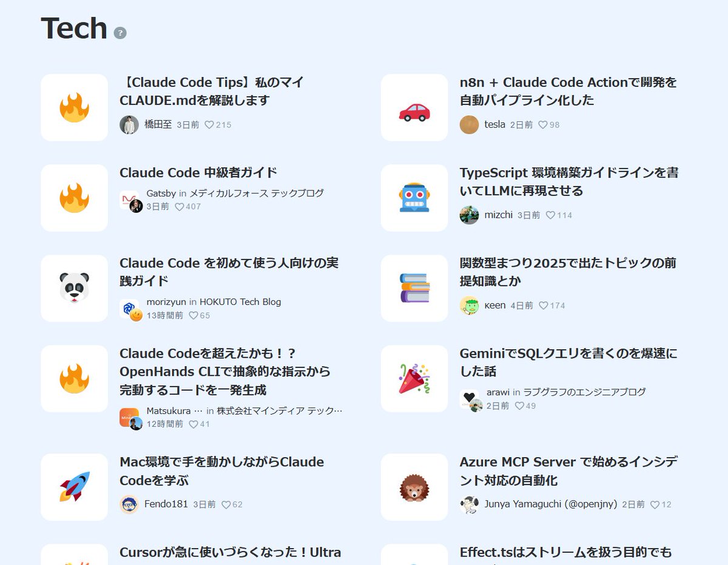Image resolution: width=728 pixels, height=565 pixels.
Task: Click author name arawi
Action: pos(498,392)
